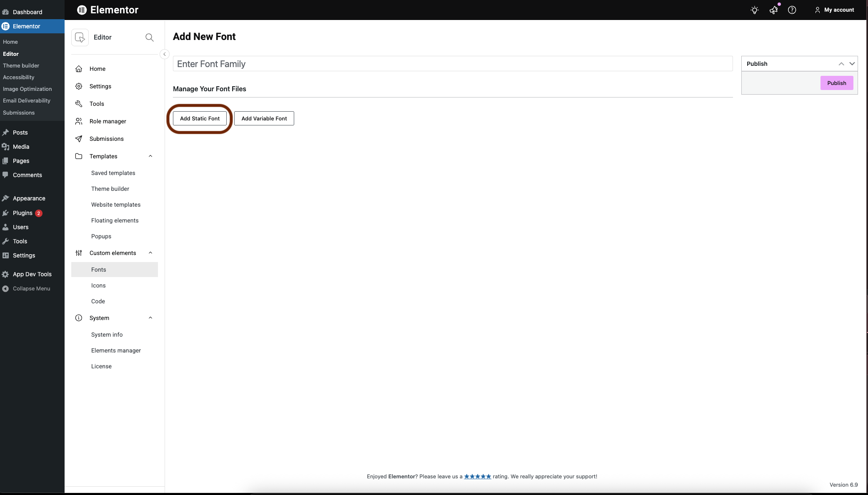
Task: Open the What's New megaphone icon
Action: 773,10
